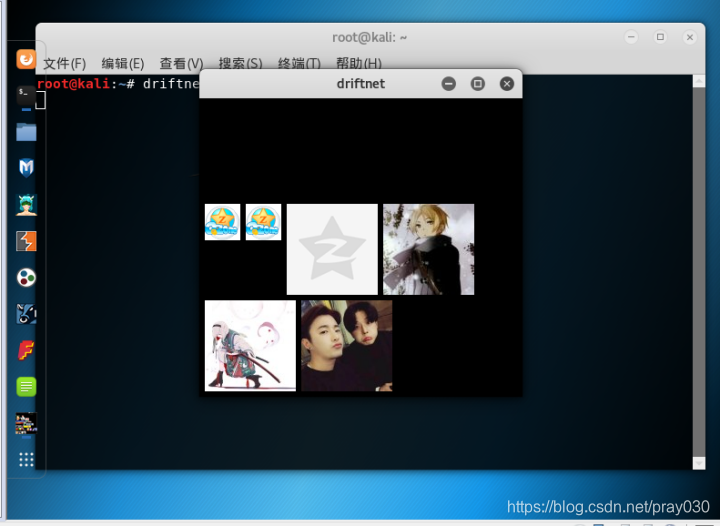Maximize the root@kali terminal window
Screen dimensions: 720x526
[660, 37]
